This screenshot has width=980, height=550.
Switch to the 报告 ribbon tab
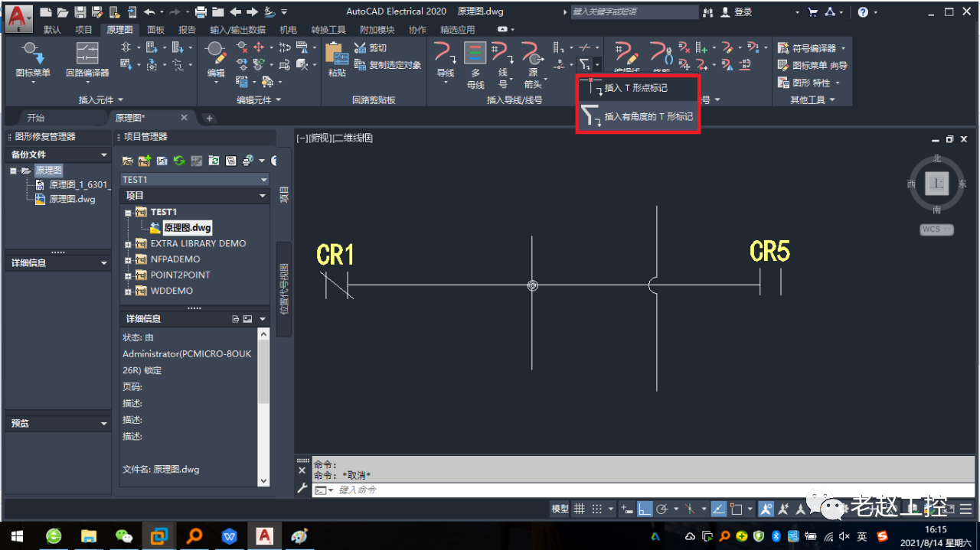[x=187, y=30]
